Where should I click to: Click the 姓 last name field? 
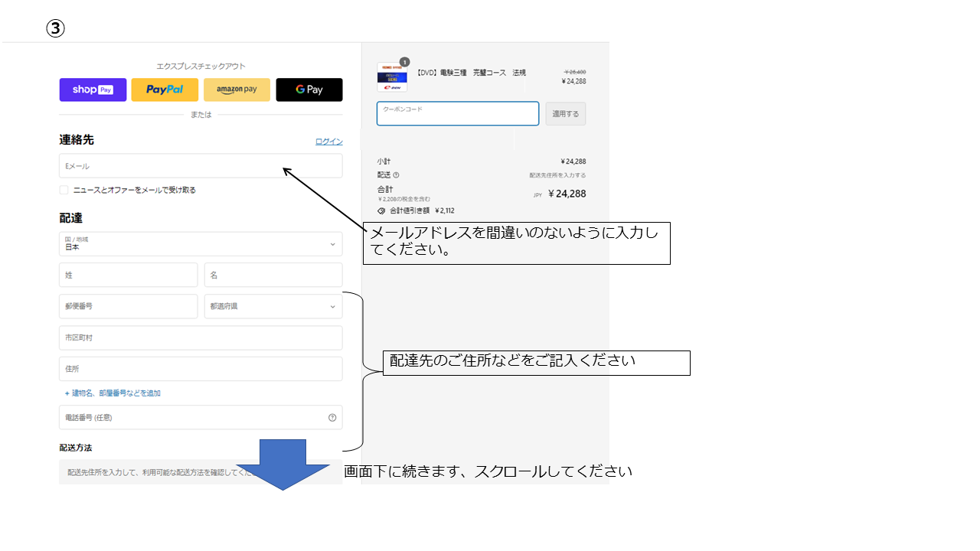(x=128, y=275)
